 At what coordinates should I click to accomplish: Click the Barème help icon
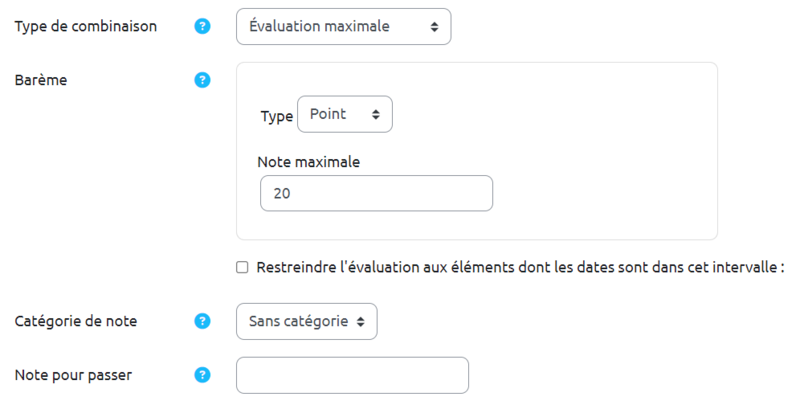203,80
